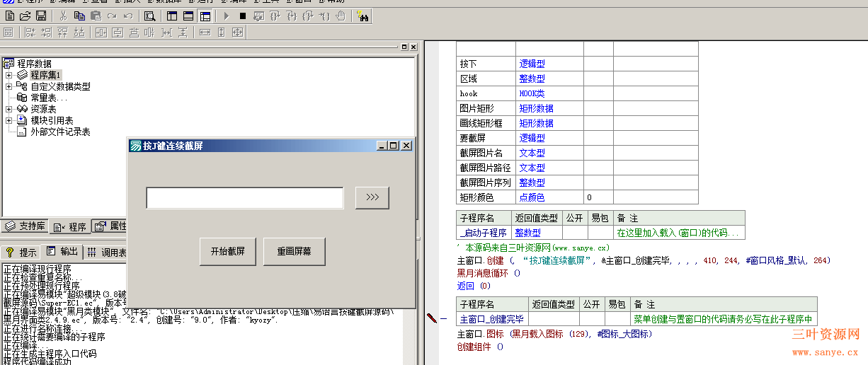The image size is (868, 365).
Task: Switch to the 属性 tab
Action: [110, 226]
